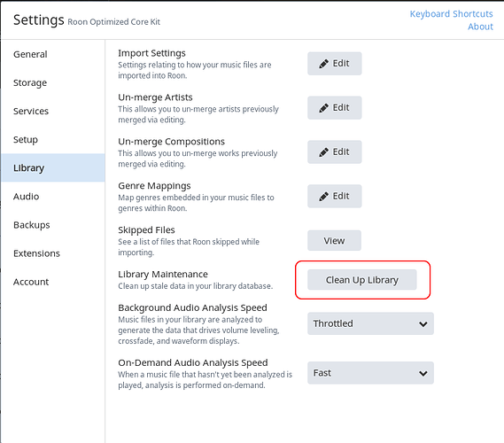View the Skipped Files list
The image size is (504, 443).
click(334, 240)
